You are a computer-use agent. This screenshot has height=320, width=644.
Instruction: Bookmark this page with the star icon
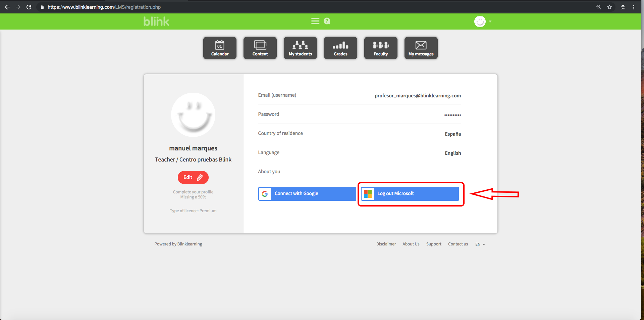(x=609, y=7)
